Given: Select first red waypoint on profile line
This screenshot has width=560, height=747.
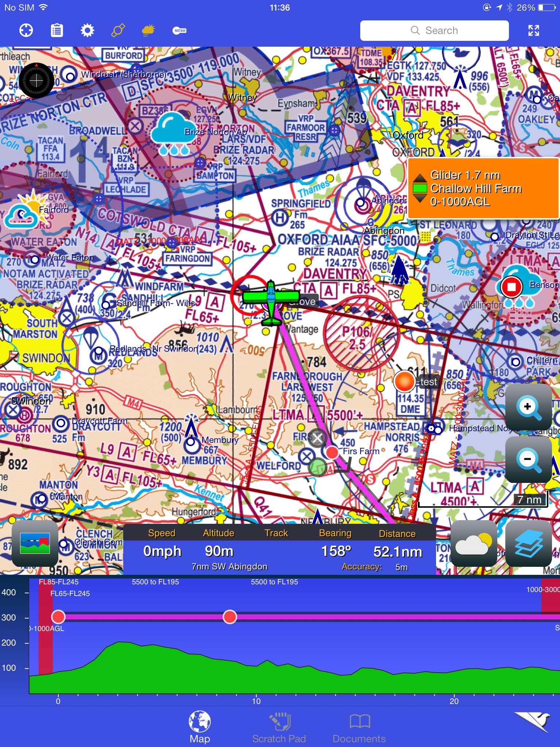Looking at the screenshot, I should (x=58, y=616).
